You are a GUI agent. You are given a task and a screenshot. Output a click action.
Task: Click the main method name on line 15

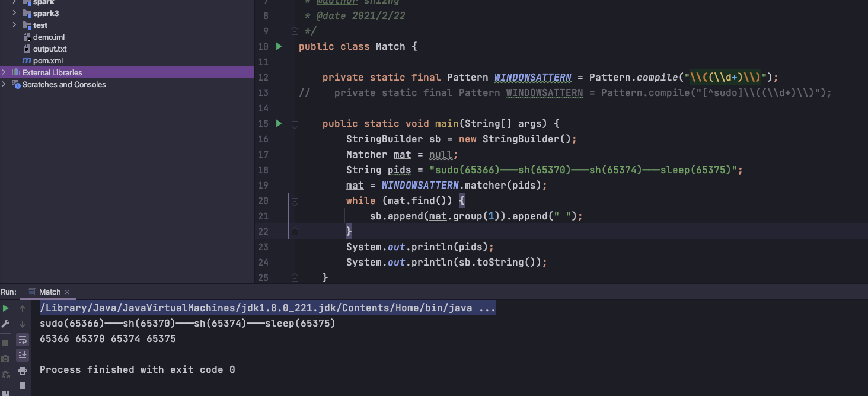point(447,123)
